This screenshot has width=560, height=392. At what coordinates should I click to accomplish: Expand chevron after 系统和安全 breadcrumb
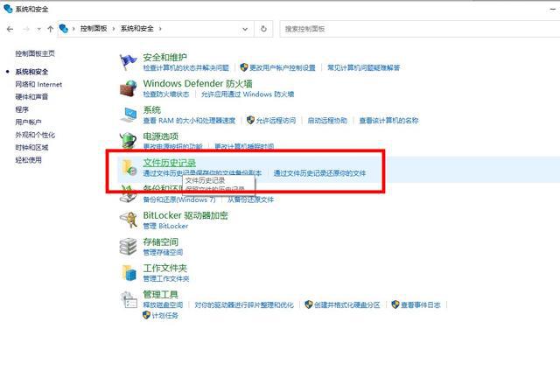(x=160, y=29)
